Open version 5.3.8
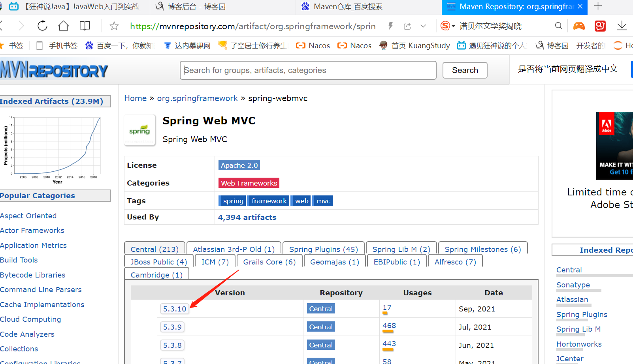The width and height of the screenshot is (633, 364). pos(172,345)
